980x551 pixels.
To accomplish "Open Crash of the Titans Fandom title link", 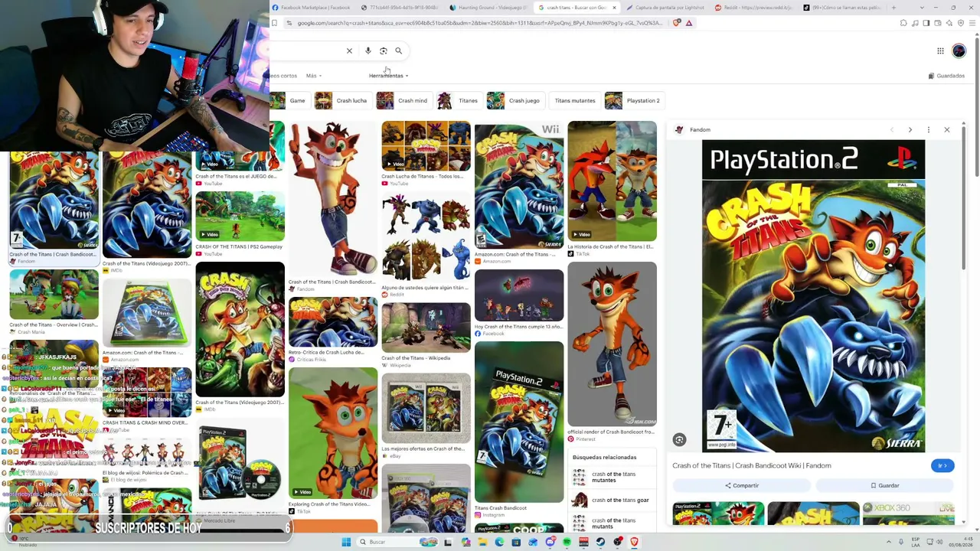I will coord(751,465).
